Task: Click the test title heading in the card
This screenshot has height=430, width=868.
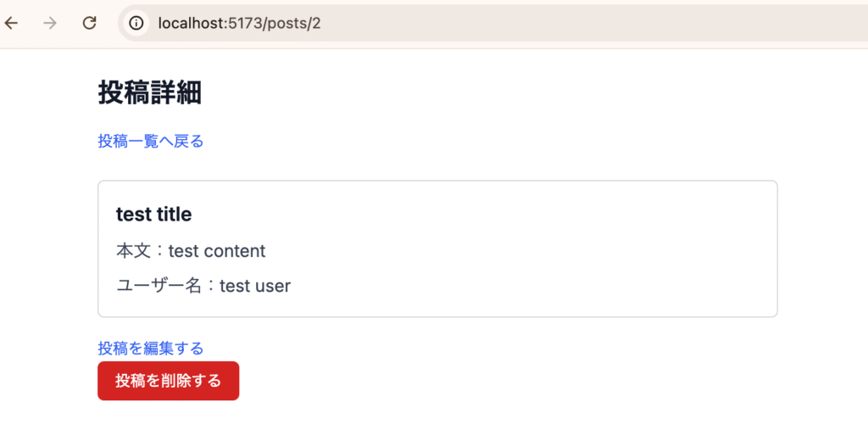Action: pyautogui.click(x=154, y=215)
